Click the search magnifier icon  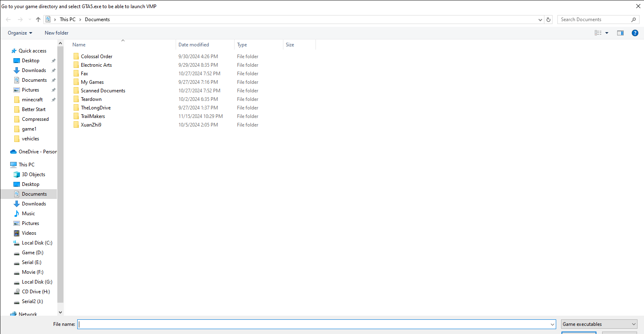point(633,20)
